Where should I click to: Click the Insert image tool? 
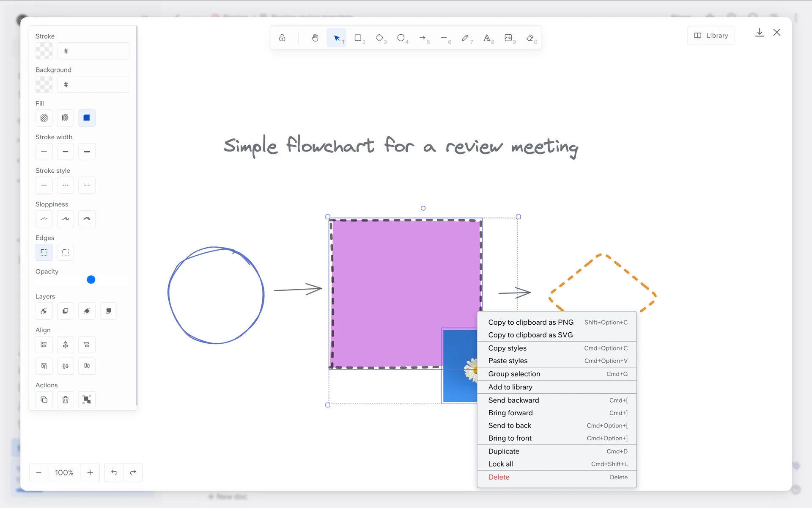coord(508,38)
